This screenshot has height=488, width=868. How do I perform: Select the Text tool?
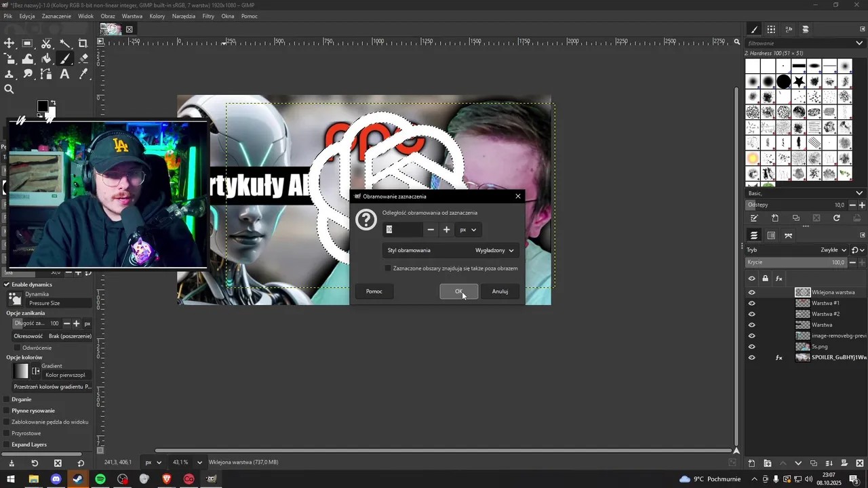point(64,74)
